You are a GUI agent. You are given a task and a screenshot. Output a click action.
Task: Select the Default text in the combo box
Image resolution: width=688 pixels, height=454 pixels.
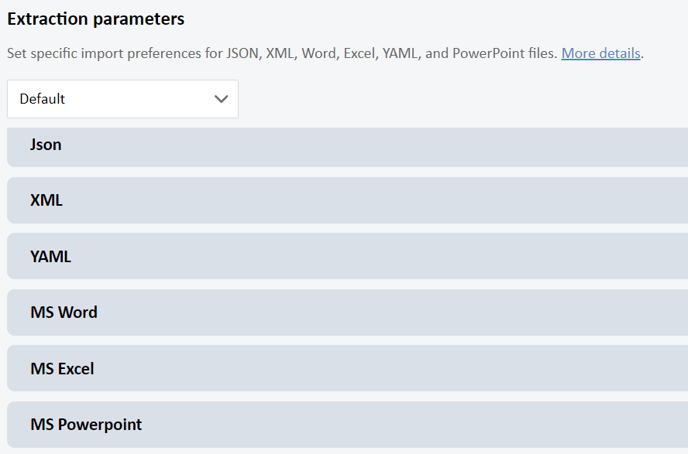click(x=42, y=99)
